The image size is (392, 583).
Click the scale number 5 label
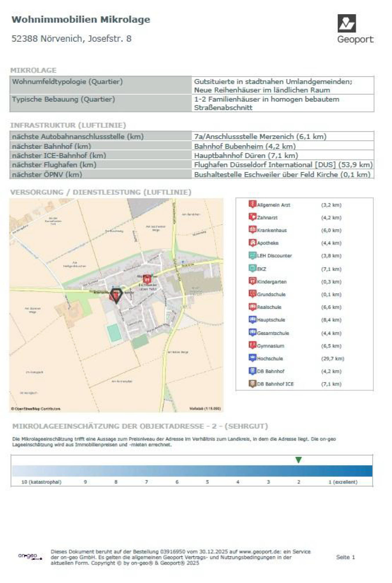click(x=207, y=482)
